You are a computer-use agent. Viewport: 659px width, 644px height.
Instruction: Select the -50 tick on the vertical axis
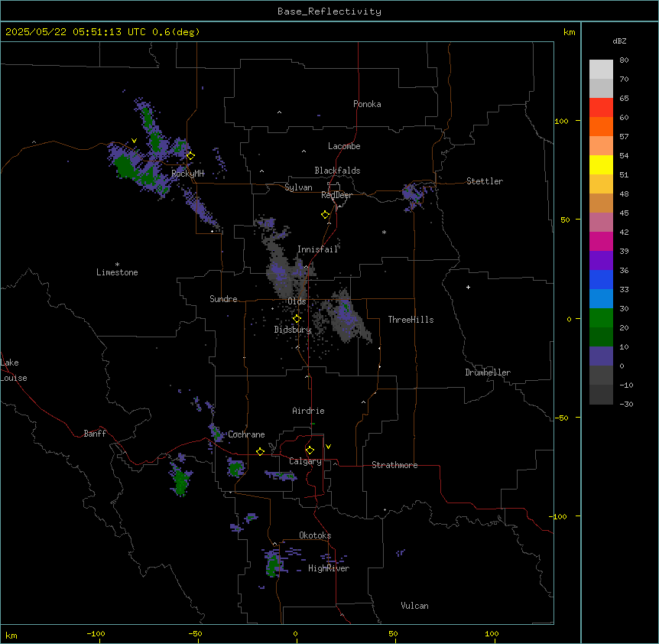pos(561,418)
